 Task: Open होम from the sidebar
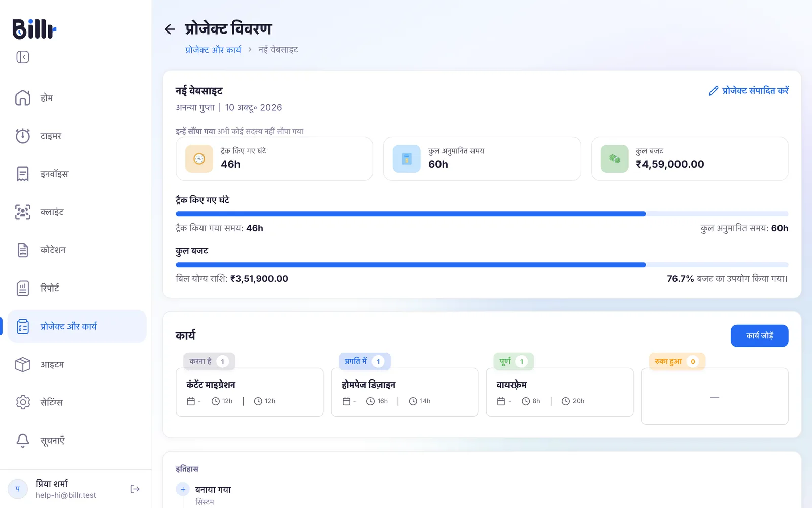pos(77,98)
